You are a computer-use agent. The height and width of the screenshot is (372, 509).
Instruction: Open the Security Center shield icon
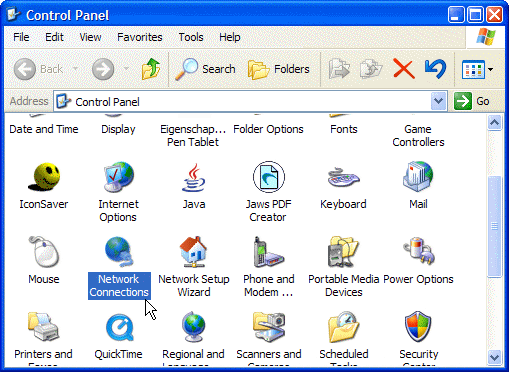coord(418,327)
